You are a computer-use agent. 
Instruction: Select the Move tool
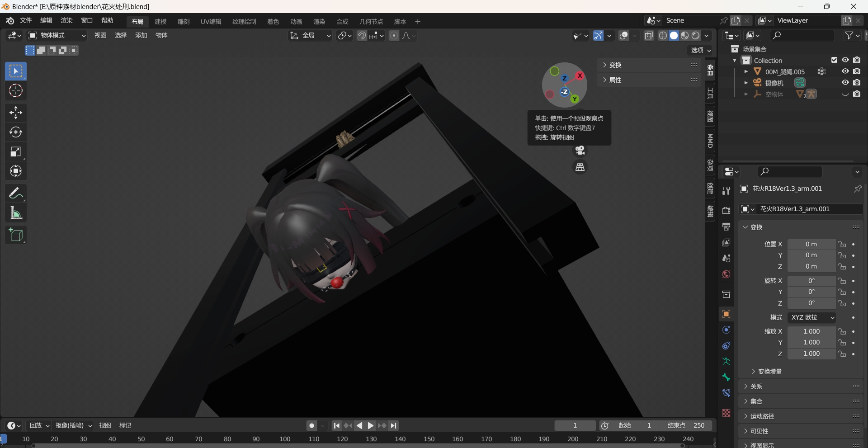click(x=16, y=113)
